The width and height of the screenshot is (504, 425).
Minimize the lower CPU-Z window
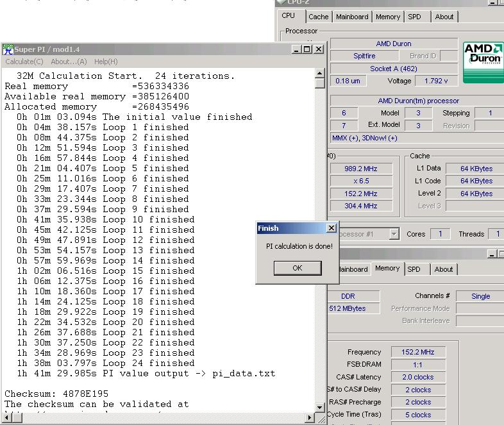coord(491,254)
